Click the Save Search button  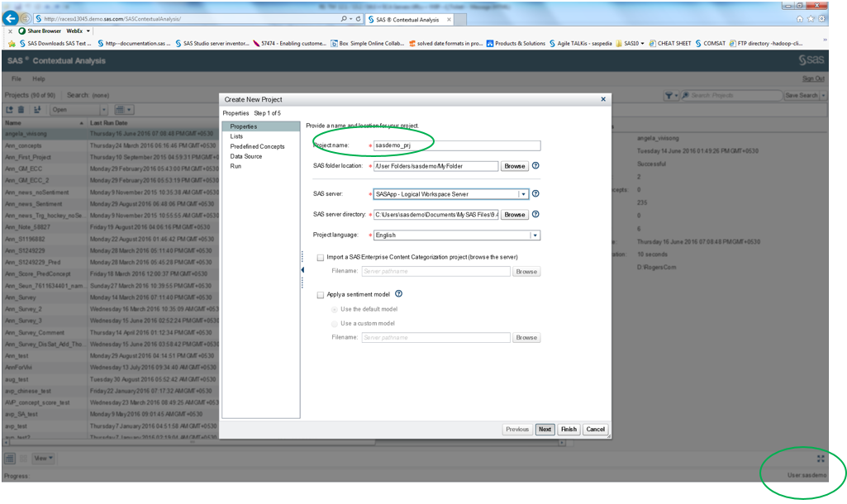(x=802, y=96)
